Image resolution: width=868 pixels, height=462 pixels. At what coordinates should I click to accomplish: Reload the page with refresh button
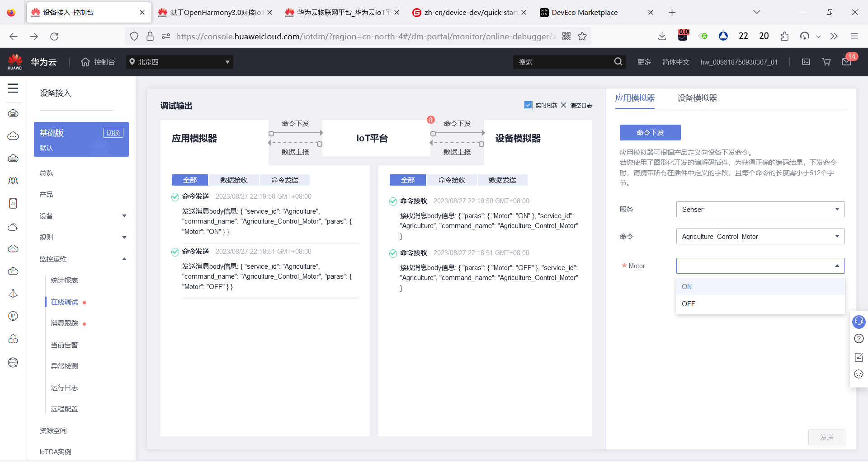54,36
